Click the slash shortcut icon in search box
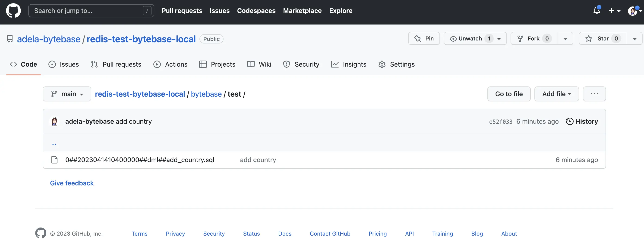644x246 pixels. click(147, 11)
